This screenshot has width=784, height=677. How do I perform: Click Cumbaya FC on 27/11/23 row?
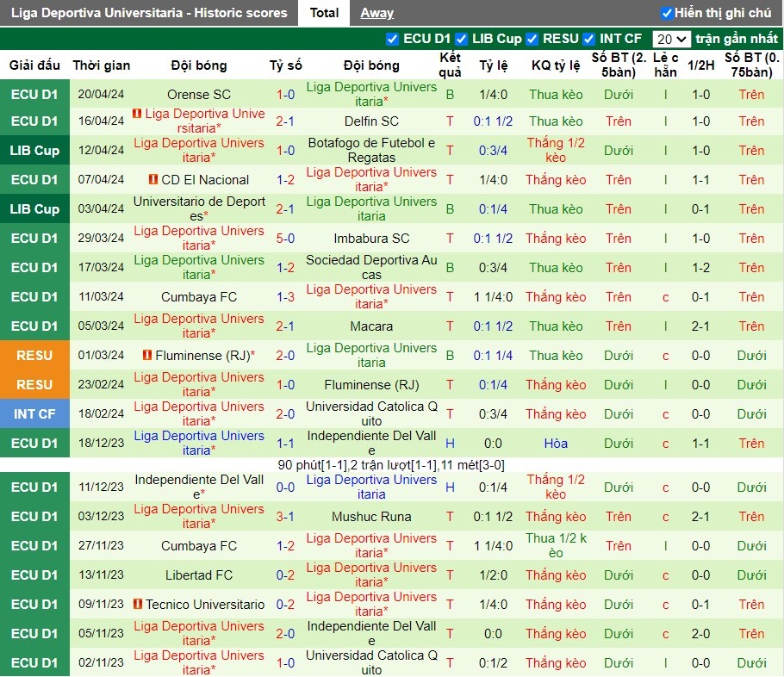(x=199, y=545)
